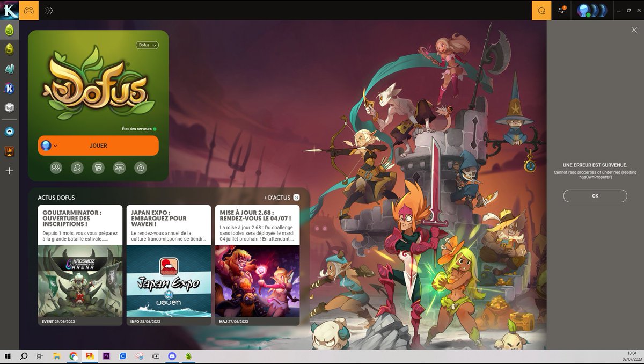Check État des serveurs status
Image resolution: width=644 pixels, height=364 pixels.
click(139, 129)
